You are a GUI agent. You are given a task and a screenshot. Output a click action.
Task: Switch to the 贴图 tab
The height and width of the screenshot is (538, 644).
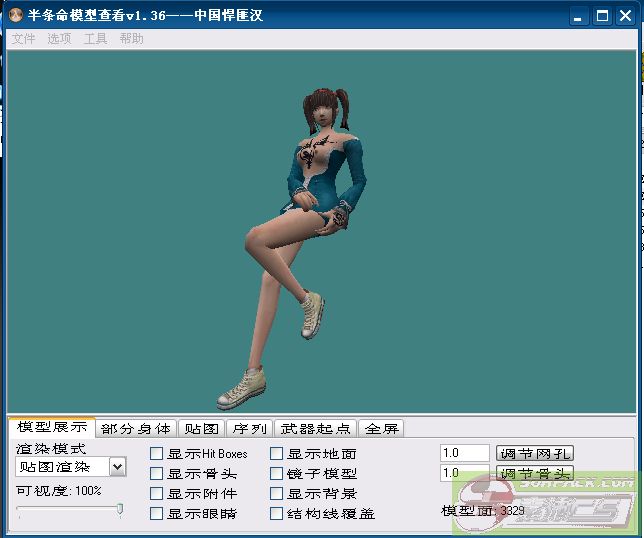coord(202,429)
